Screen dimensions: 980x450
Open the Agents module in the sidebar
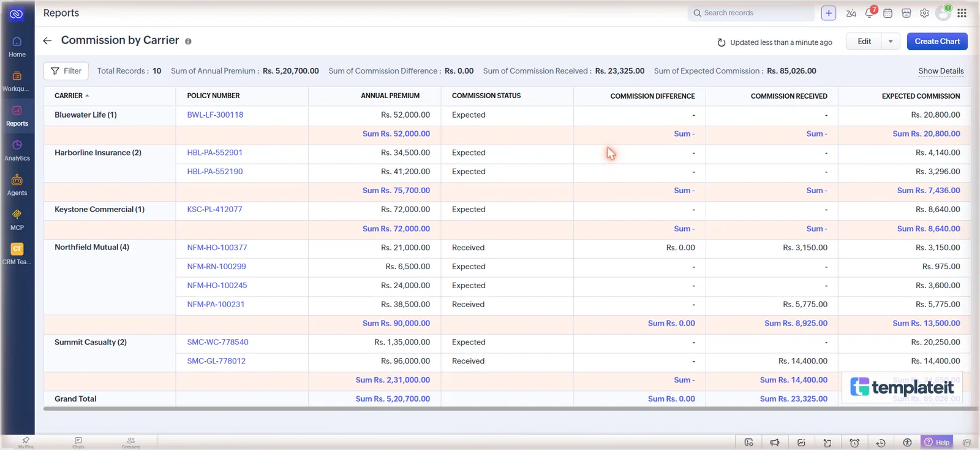(x=17, y=185)
